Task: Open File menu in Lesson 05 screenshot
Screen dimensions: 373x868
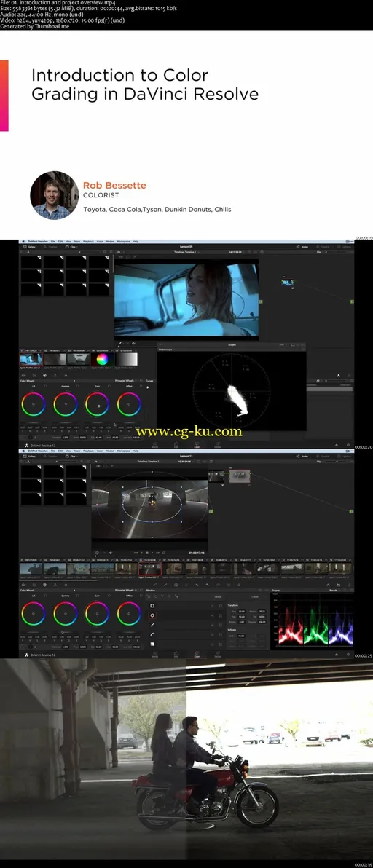Action: (53, 241)
